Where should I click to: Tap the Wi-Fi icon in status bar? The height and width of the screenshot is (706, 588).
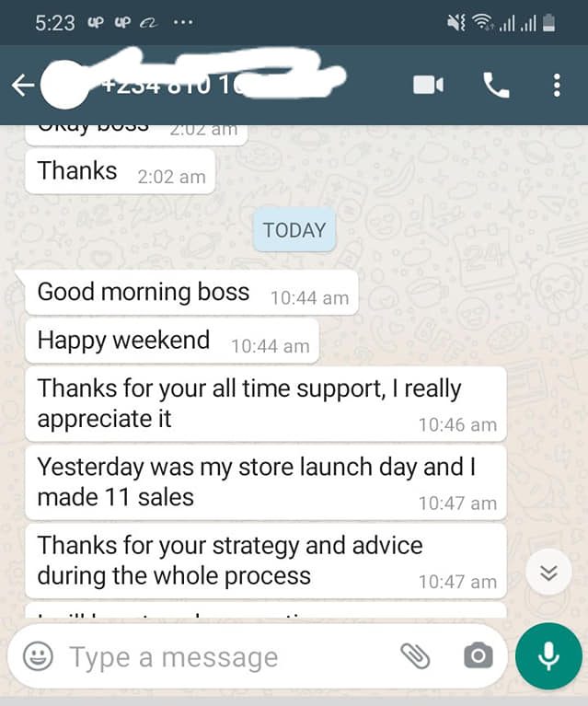[482, 22]
